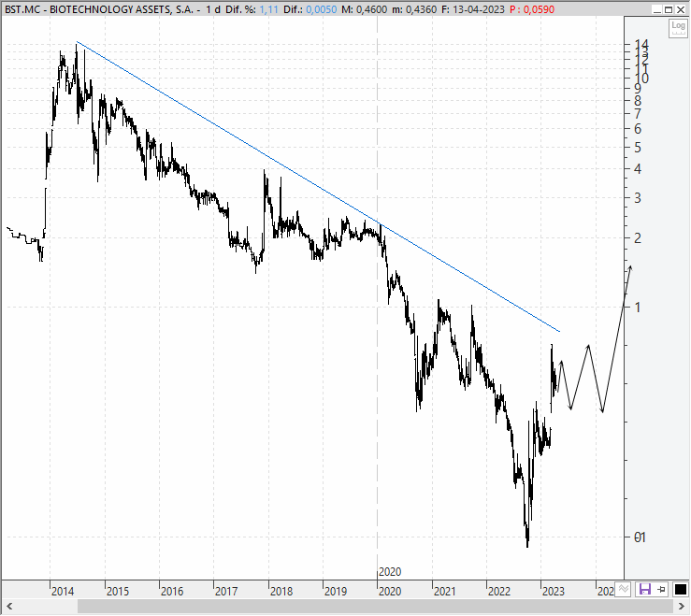Click the 2014 label on time axis
The width and height of the screenshot is (691, 616).
pyautogui.click(x=62, y=592)
